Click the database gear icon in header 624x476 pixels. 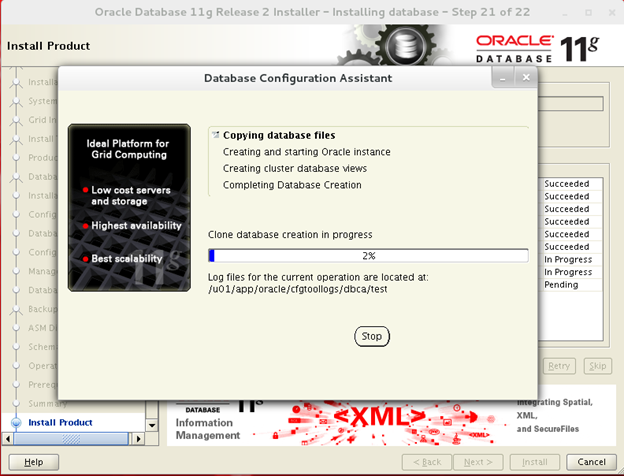click(405, 45)
